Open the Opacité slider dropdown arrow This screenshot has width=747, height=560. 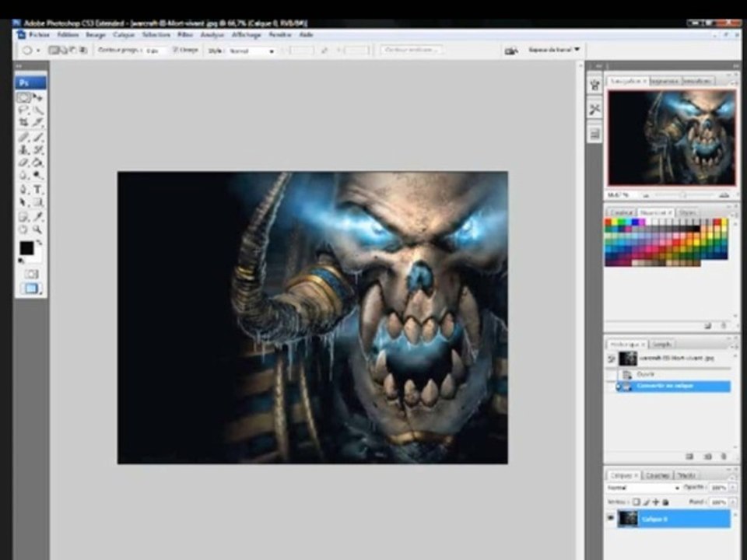(x=731, y=488)
